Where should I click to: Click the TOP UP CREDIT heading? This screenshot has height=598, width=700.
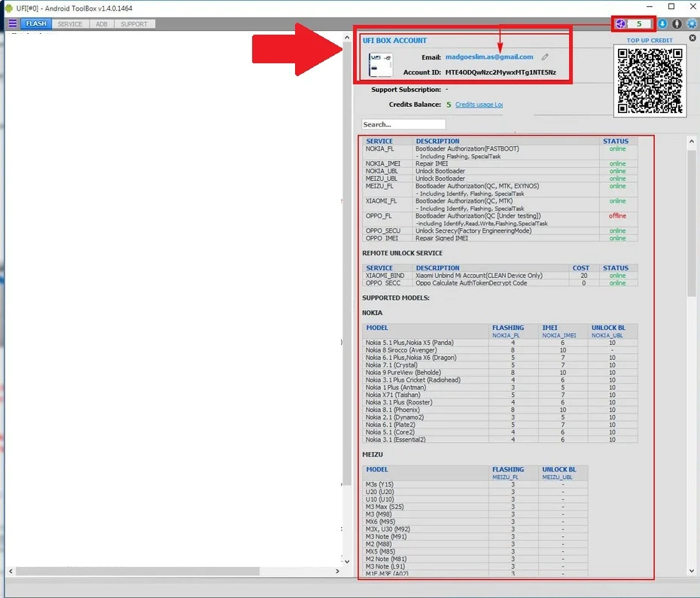click(650, 41)
